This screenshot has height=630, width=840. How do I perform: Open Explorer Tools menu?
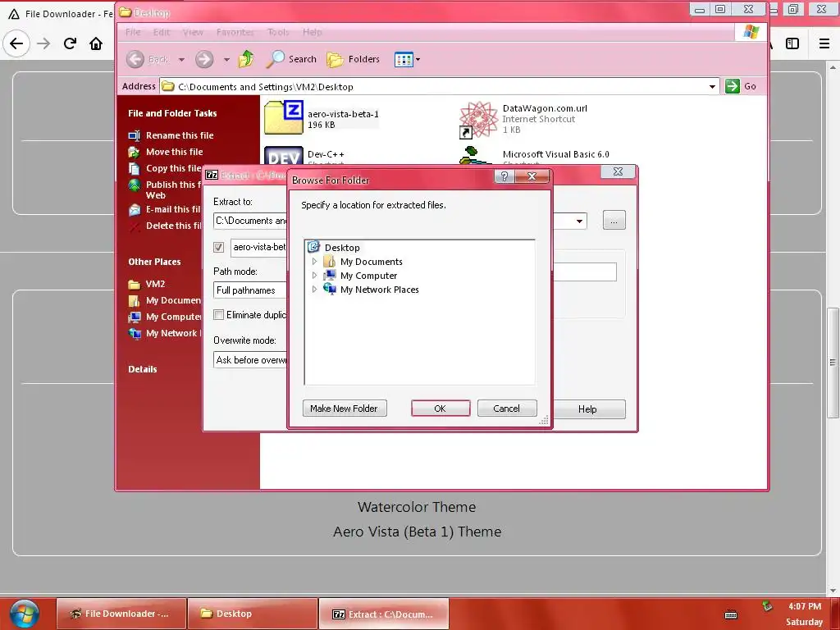(278, 32)
